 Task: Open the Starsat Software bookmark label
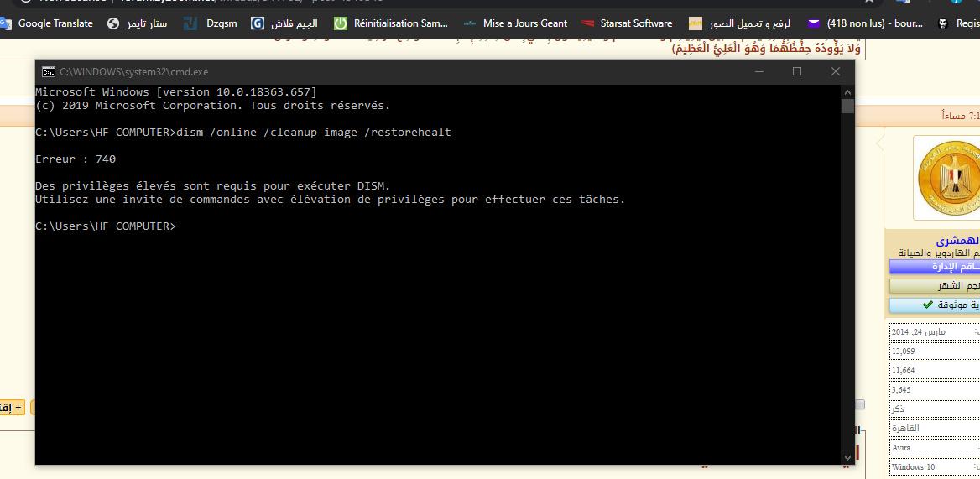(x=636, y=23)
